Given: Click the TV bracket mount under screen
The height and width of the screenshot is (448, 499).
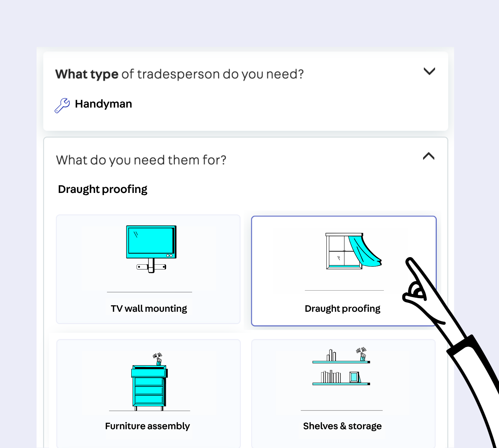Looking at the screenshot, I should [151, 266].
